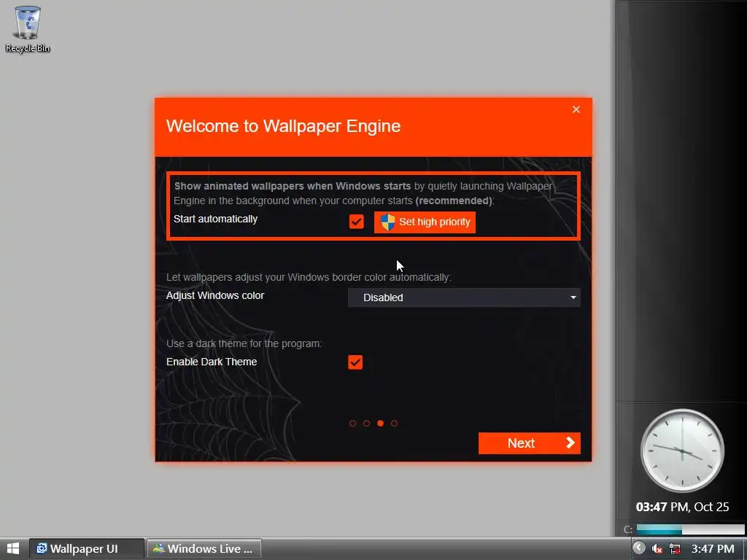Select the third setup page dot
The width and height of the screenshot is (747, 560).
380,424
